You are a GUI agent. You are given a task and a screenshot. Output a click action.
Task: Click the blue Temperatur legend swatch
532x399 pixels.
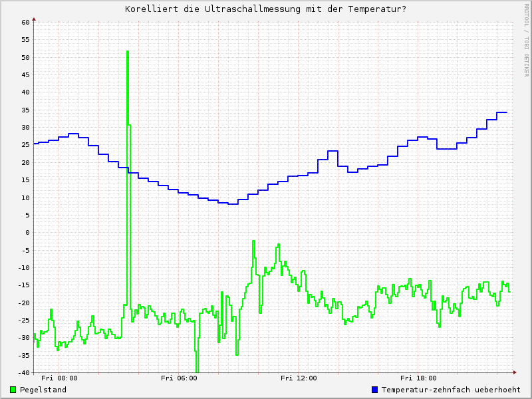pos(374,390)
